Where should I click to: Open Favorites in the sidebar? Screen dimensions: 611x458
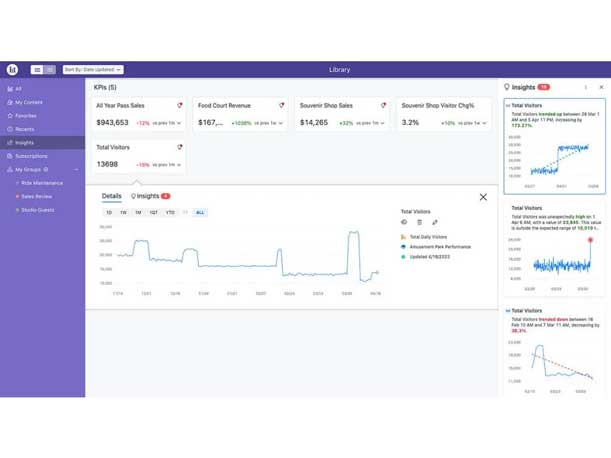click(x=25, y=116)
